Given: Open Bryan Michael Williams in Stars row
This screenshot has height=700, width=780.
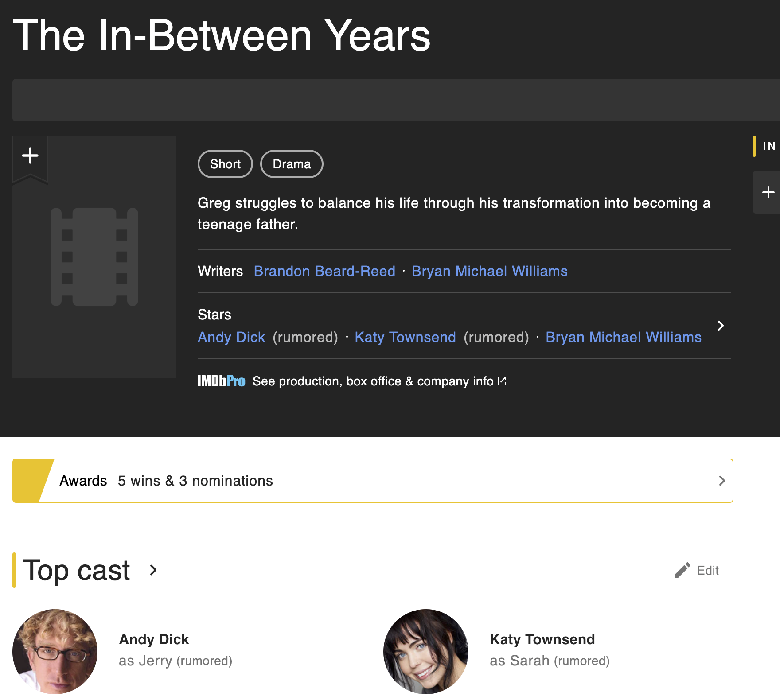Looking at the screenshot, I should pyautogui.click(x=624, y=337).
